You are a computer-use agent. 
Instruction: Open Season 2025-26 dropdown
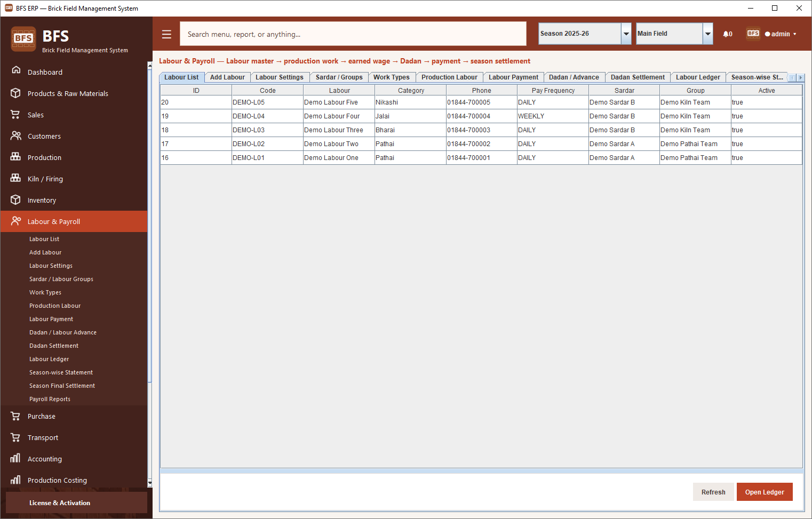(585, 34)
